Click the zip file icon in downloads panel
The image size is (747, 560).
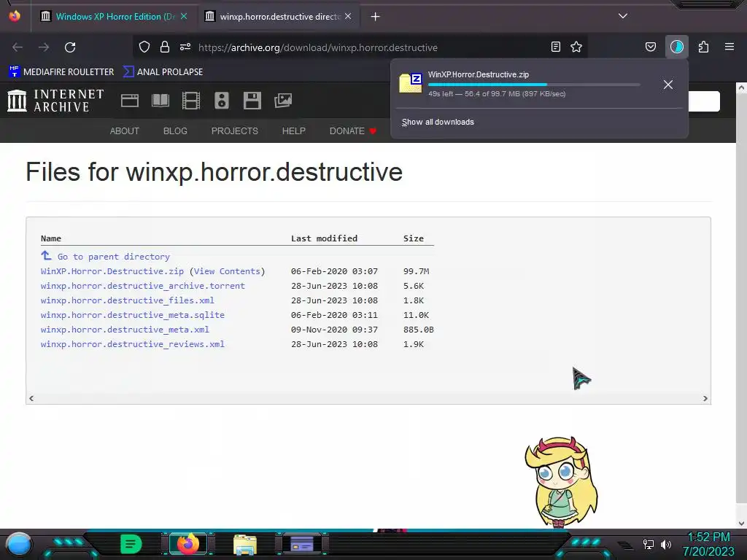[411, 83]
